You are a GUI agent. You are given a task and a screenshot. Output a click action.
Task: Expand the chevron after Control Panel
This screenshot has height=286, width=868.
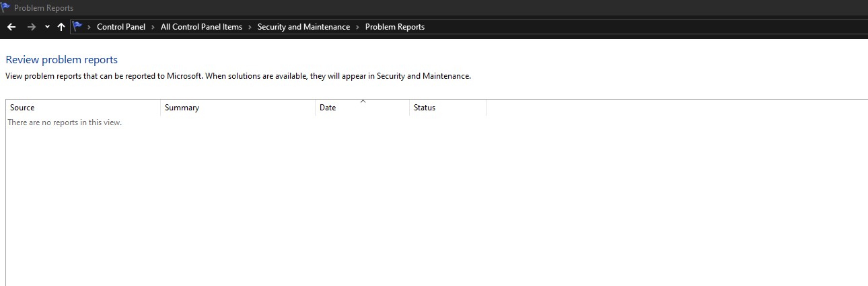tap(153, 27)
